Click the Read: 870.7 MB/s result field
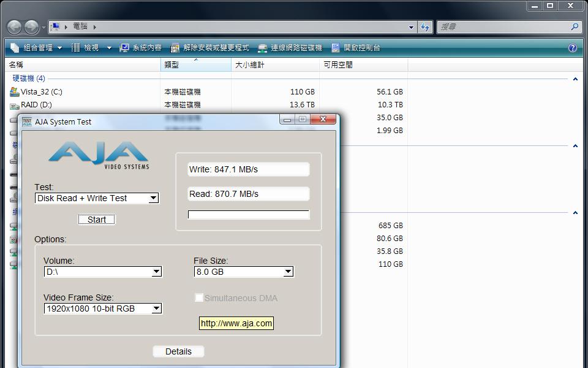The height and width of the screenshot is (368, 588). click(249, 194)
